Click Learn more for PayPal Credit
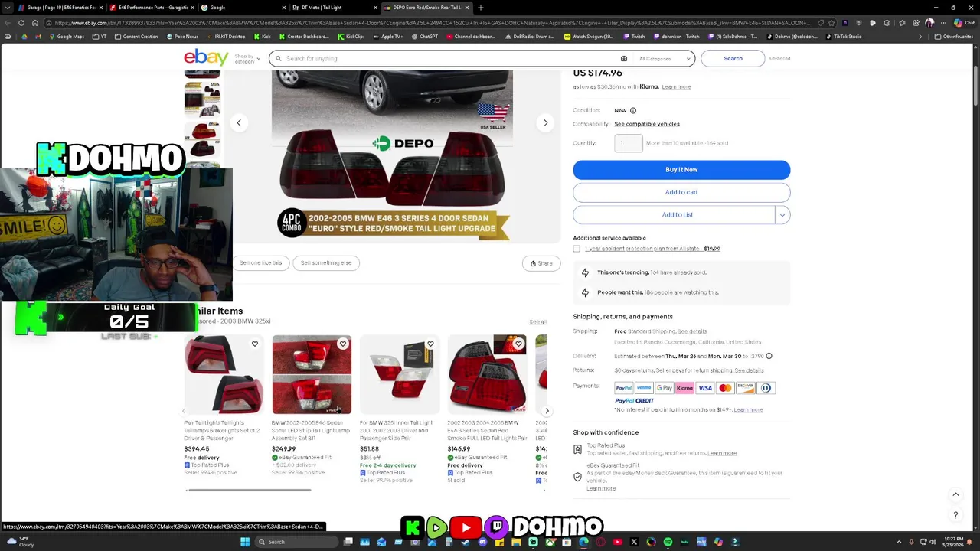Image resolution: width=980 pixels, height=551 pixels. (x=748, y=410)
